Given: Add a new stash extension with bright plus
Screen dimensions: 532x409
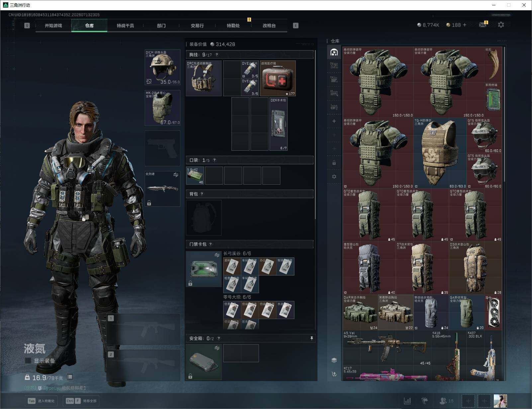Looking at the screenshot, I should tap(334, 121).
